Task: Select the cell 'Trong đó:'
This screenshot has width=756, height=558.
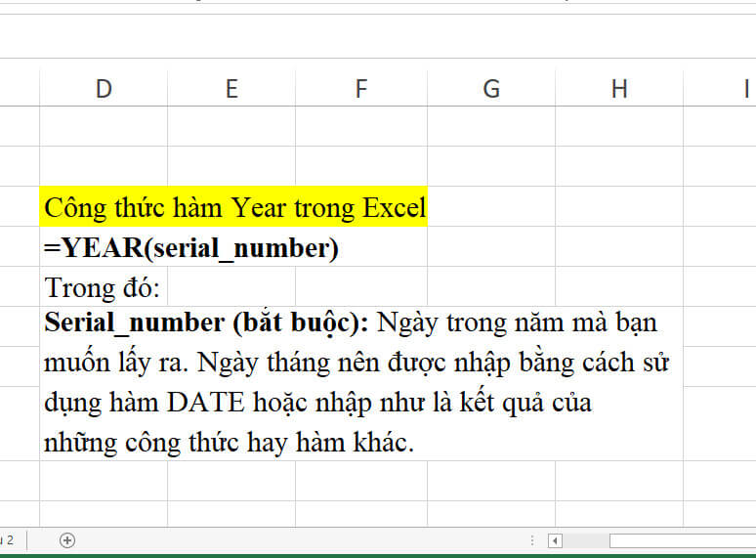Action: (x=104, y=287)
